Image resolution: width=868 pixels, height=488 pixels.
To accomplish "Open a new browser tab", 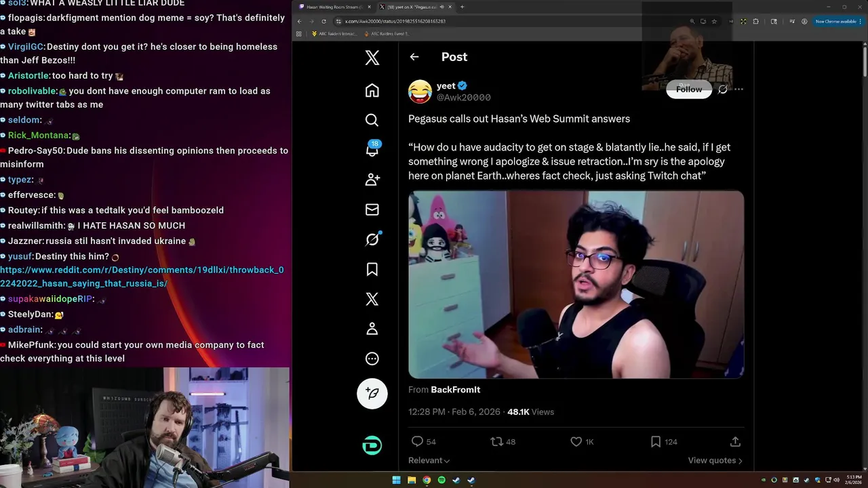I will click(x=462, y=7).
